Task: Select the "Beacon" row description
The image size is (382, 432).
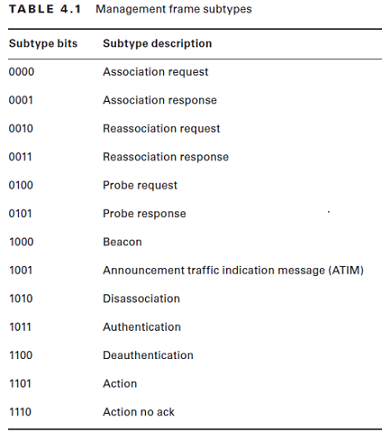Action: pyautogui.click(x=122, y=242)
